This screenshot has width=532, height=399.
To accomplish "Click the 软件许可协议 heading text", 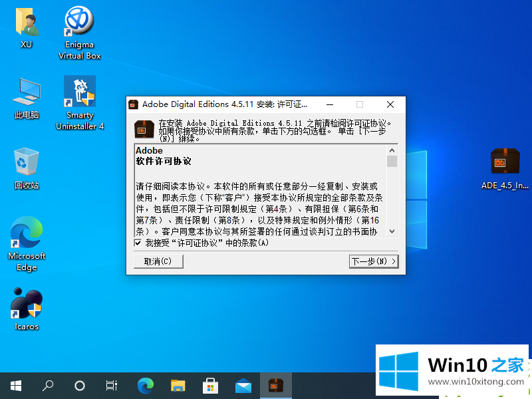I will (x=164, y=161).
